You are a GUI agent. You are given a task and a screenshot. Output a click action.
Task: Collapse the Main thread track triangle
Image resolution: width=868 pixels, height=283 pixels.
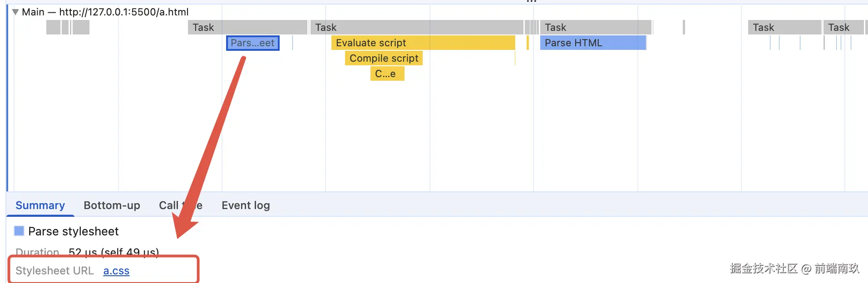point(15,12)
